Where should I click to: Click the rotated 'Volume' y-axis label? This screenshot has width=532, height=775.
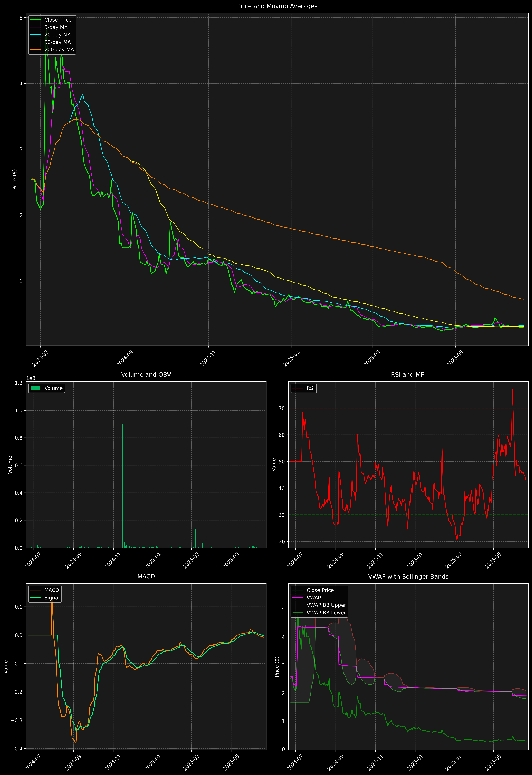pos(10,464)
